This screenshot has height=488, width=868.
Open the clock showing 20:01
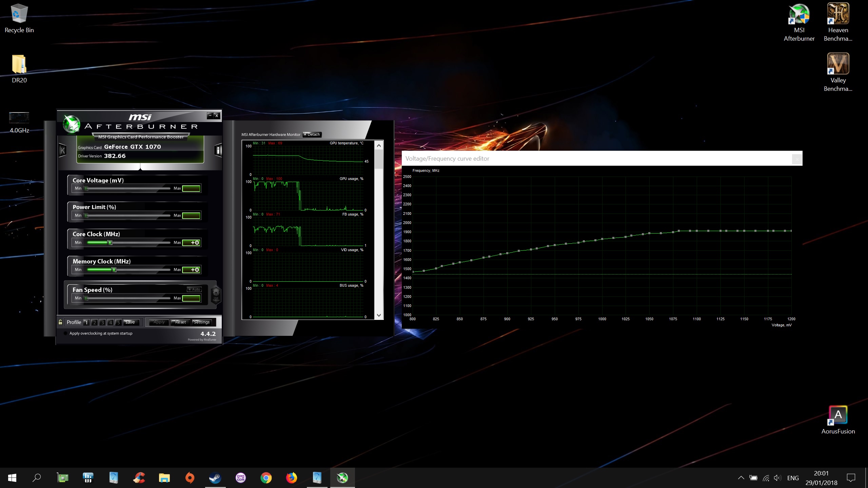point(821,478)
